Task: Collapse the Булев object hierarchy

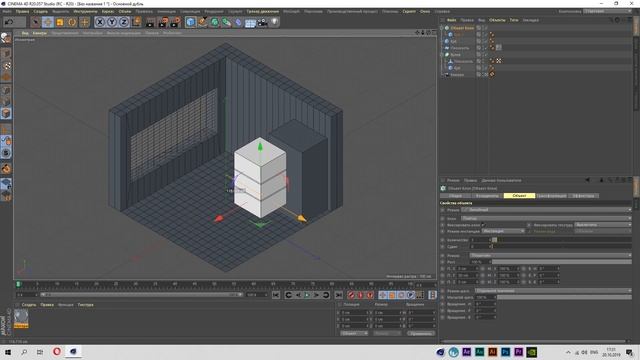Action: pos(442,54)
